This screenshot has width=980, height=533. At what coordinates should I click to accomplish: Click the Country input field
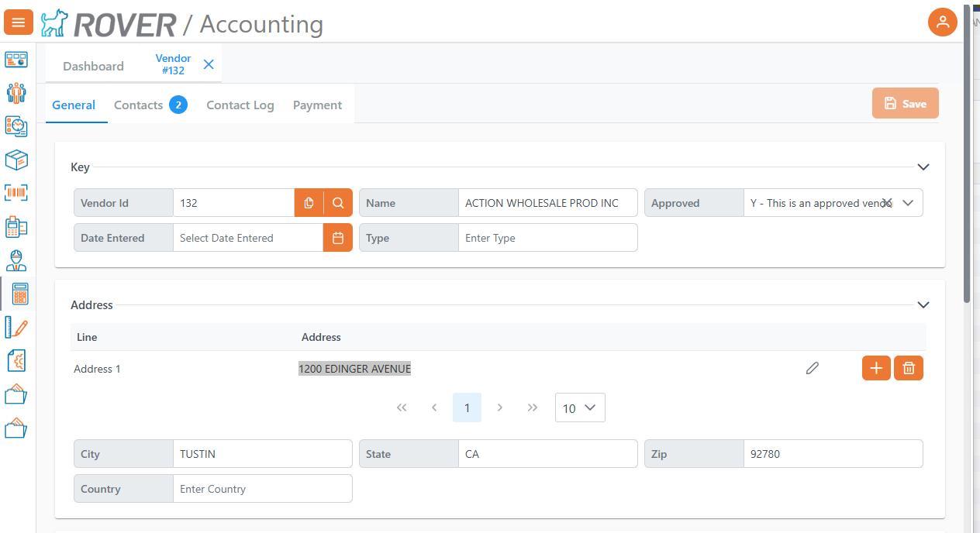[263, 489]
